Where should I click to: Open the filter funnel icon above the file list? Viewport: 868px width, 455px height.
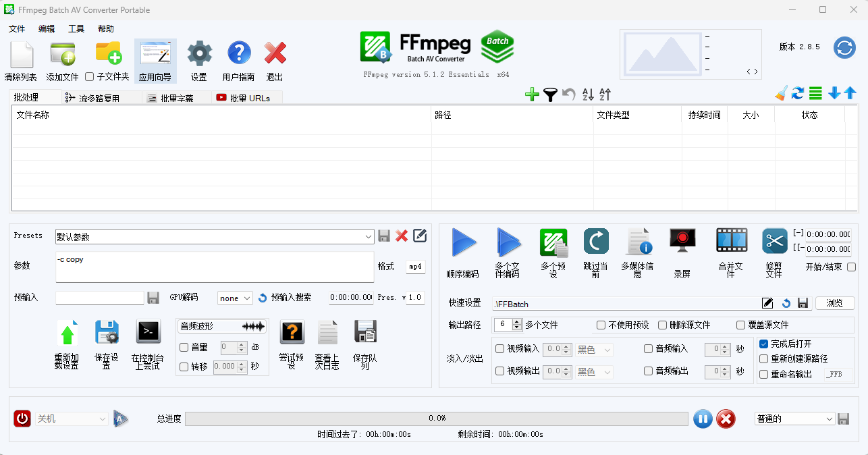click(x=550, y=95)
